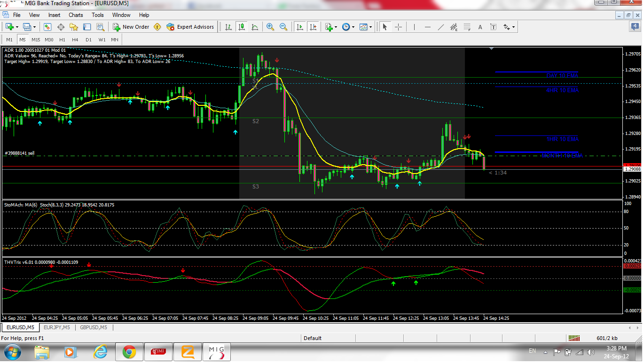This screenshot has width=644, height=364.
Task: Open the Help menu
Action: pos(144,15)
